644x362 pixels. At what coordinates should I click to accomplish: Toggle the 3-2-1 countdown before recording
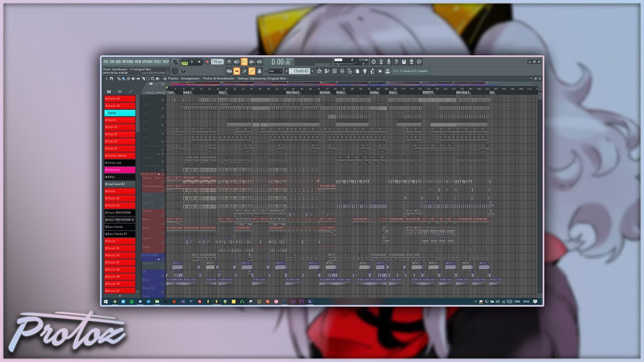pyautogui.click(x=244, y=62)
